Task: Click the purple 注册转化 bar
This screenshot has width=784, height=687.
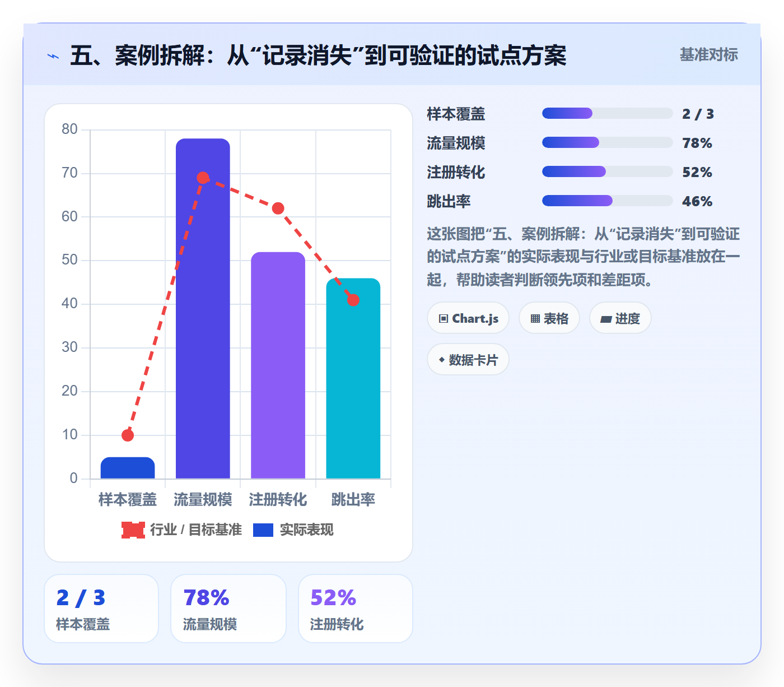Action: pos(278,365)
